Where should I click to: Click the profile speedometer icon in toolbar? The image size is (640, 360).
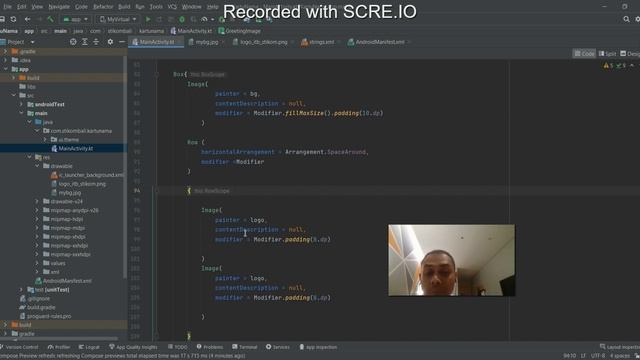[x=204, y=19]
